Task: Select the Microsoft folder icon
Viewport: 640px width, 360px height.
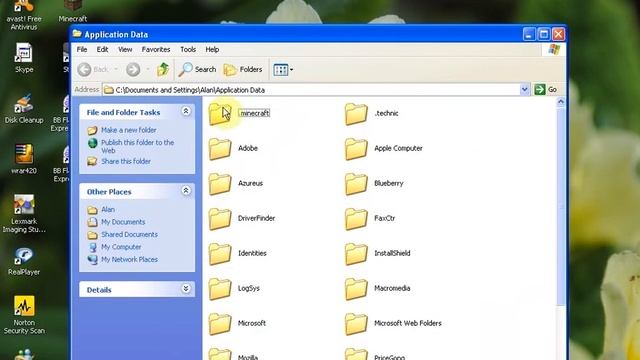Action: coord(220,324)
